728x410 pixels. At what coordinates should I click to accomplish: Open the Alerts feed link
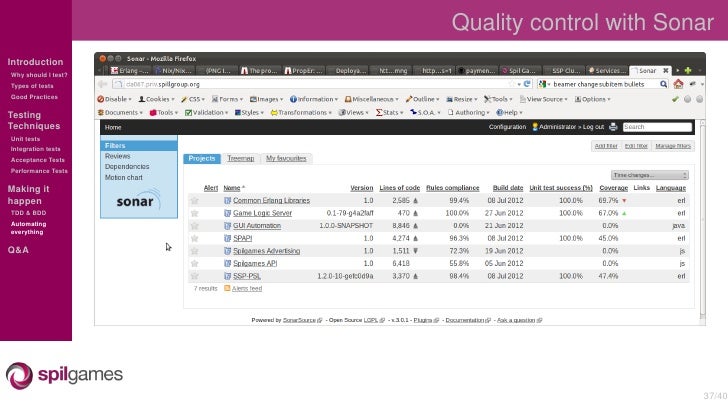247,288
